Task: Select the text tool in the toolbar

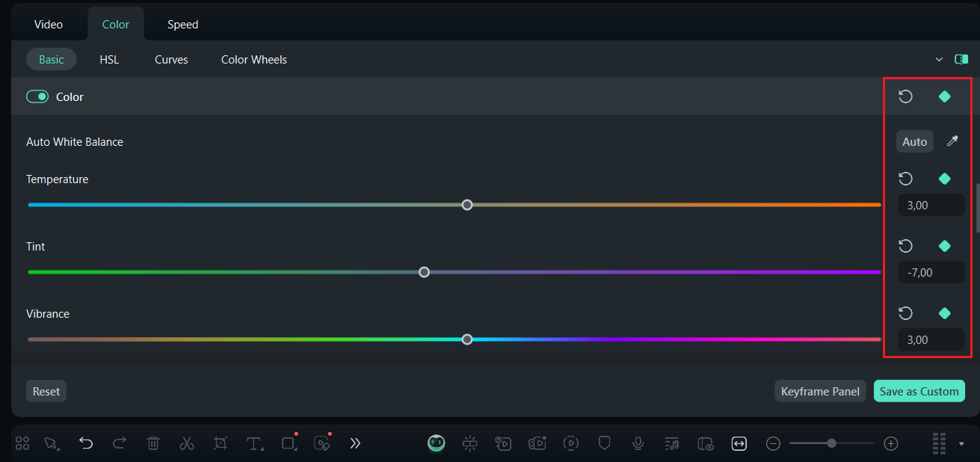Action: point(255,443)
